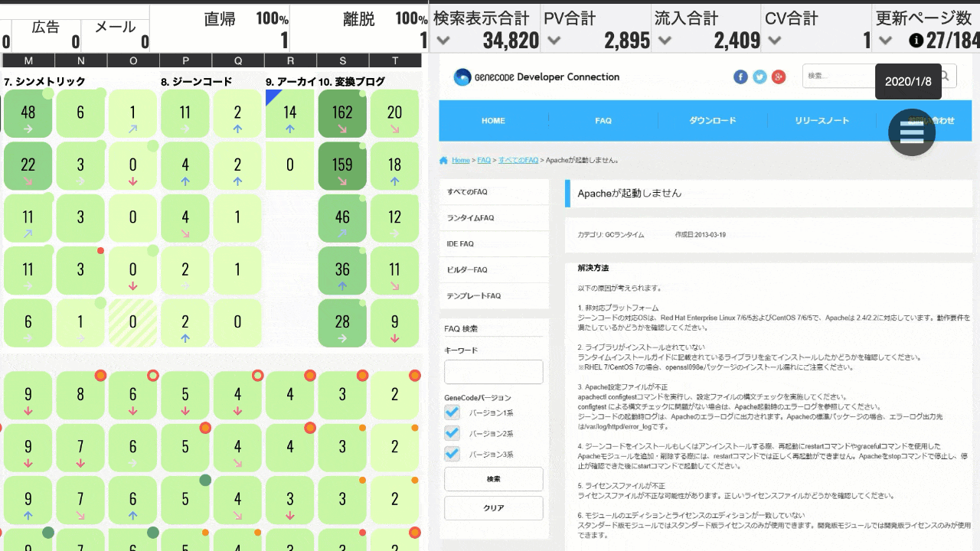Viewport: 980px width, 551px height.
Task: Expand the 流入合計 chevron
Action: tap(665, 41)
